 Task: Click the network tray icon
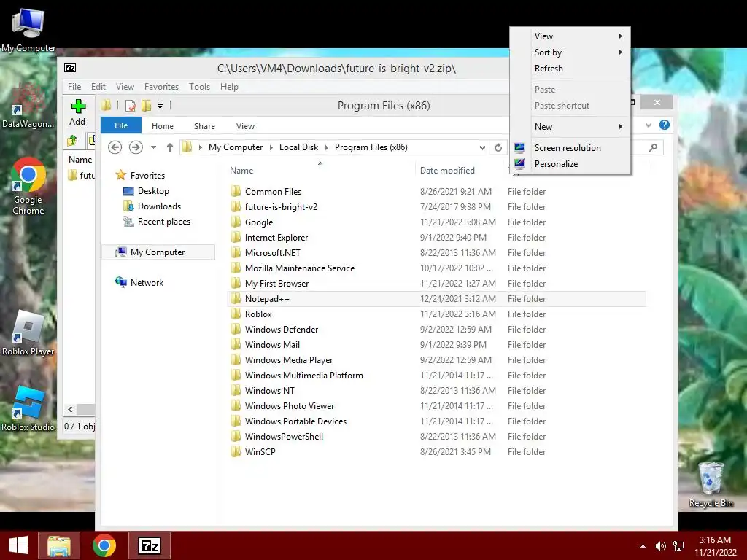pos(678,546)
